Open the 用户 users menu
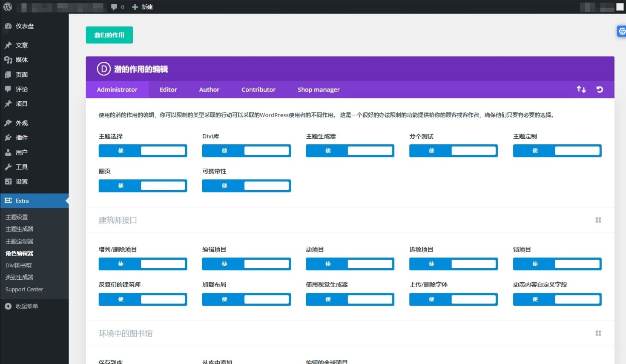The height and width of the screenshot is (364, 626). tap(34, 152)
